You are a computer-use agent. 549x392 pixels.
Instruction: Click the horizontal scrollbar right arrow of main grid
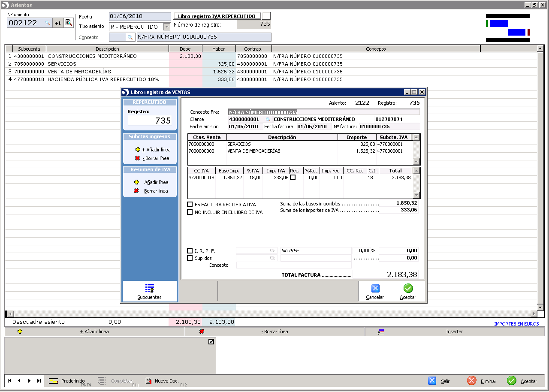[x=534, y=314]
